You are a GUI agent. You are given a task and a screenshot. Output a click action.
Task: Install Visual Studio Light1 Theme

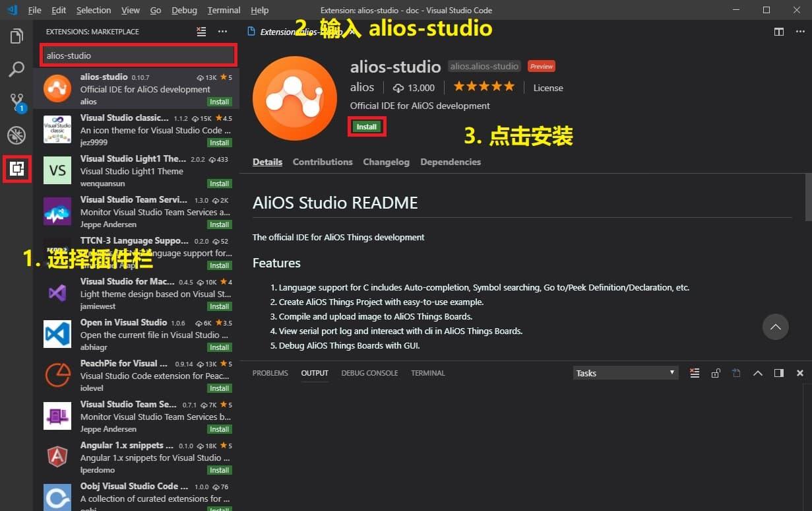pyautogui.click(x=219, y=184)
